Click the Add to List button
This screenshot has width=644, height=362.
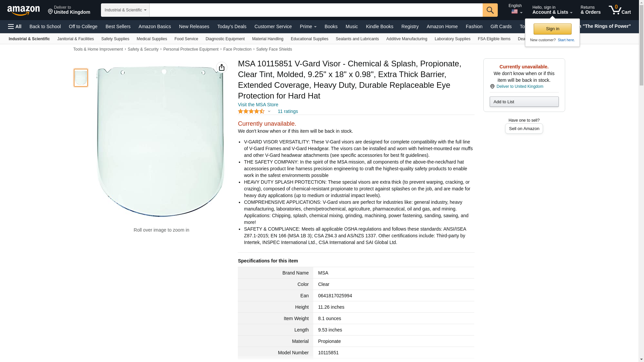coord(524,102)
